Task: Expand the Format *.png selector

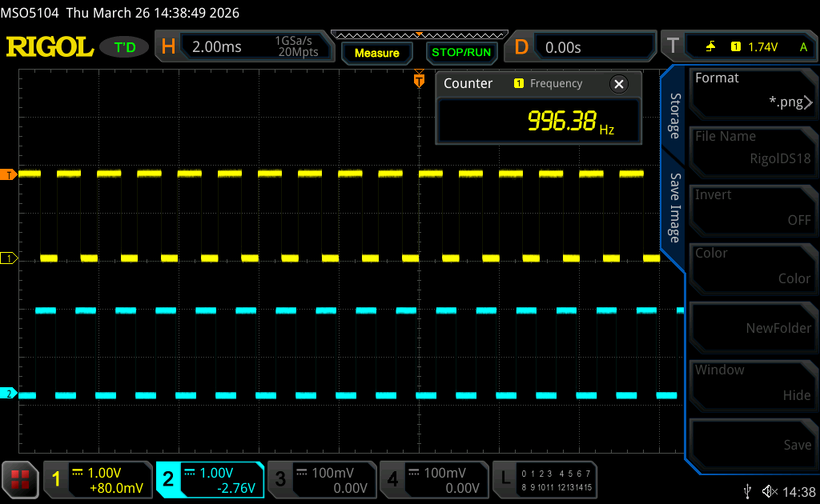Action: (753, 90)
